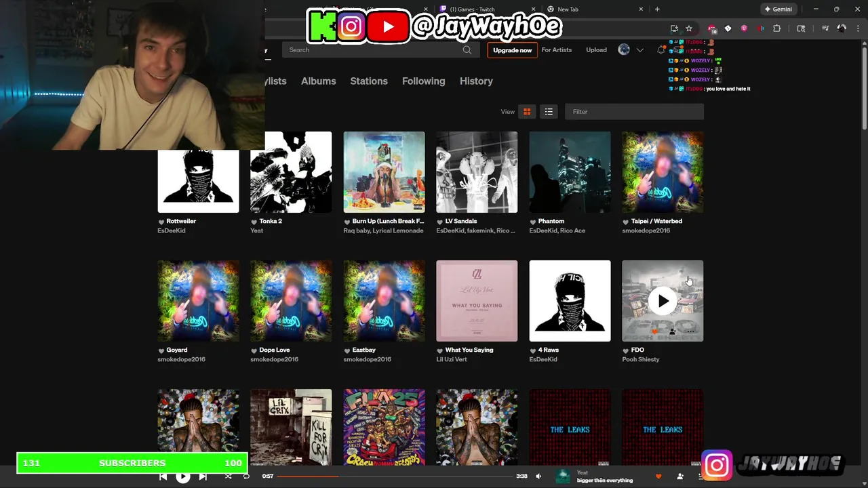Open the notifications bell
Viewport: 868px width, 488px height.
pyautogui.click(x=661, y=50)
